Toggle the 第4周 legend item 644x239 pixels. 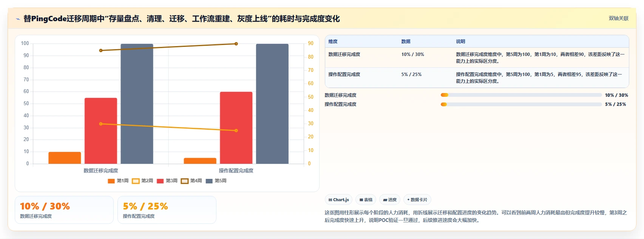coord(192,181)
